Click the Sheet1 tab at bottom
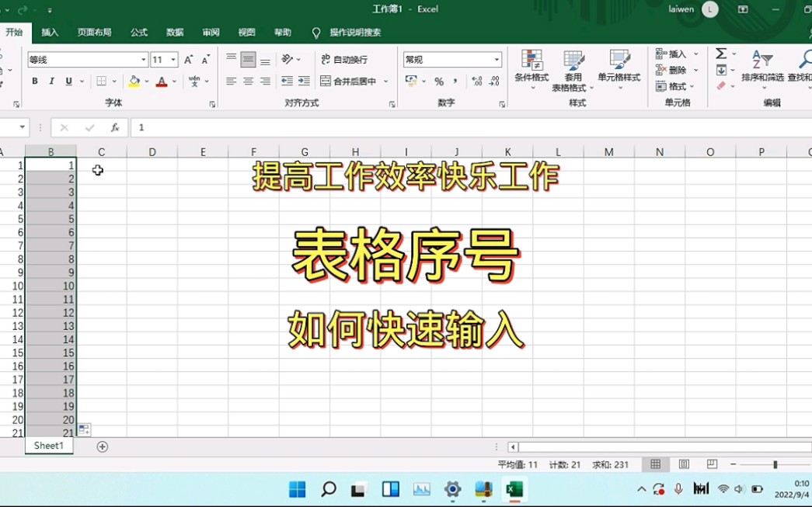 point(48,446)
